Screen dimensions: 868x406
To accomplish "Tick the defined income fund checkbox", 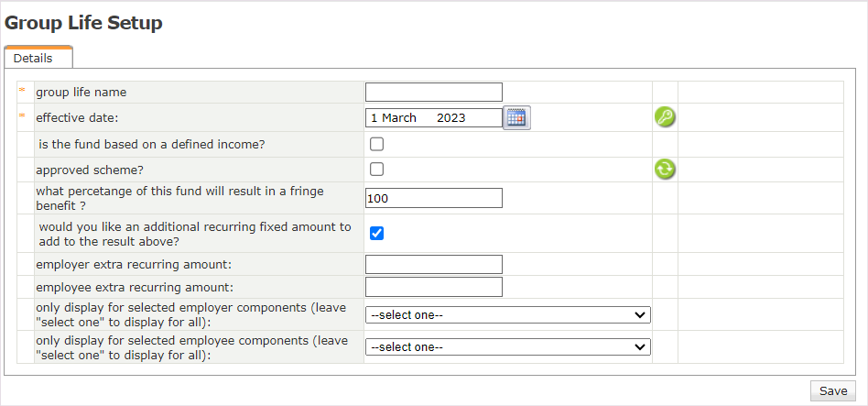I will point(376,144).
